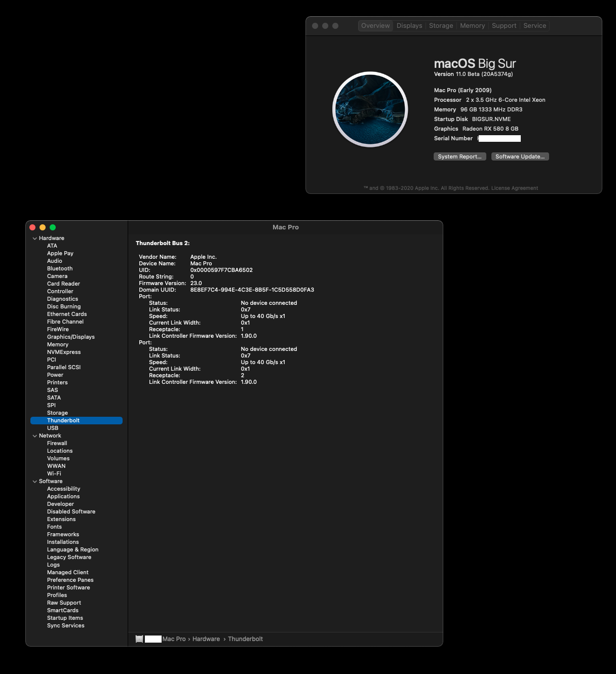The width and height of the screenshot is (616, 674).
Task: Click the macOS Big Sur artwork icon
Action: (370, 109)
